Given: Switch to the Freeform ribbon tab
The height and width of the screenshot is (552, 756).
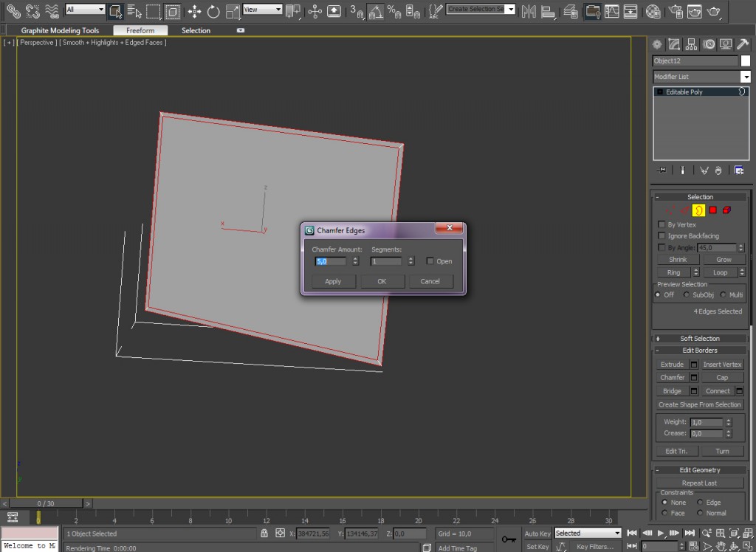Looking at the screenshot, I should 140,30.
